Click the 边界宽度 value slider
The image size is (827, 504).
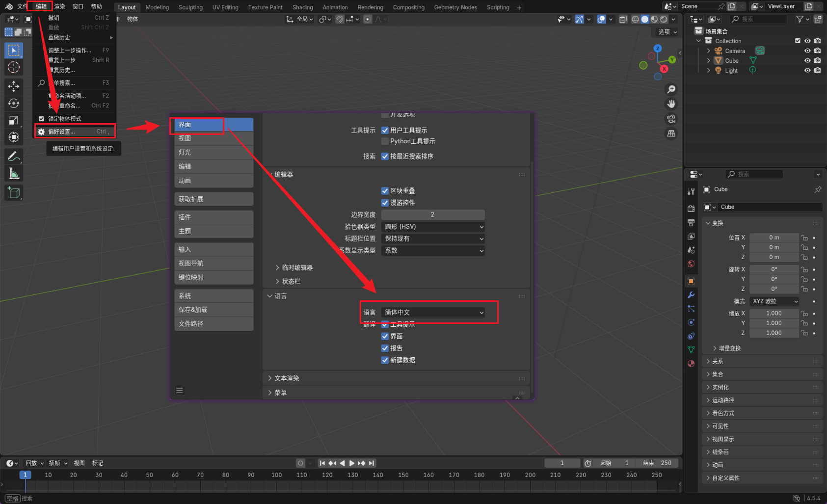(x=433, y=214)
